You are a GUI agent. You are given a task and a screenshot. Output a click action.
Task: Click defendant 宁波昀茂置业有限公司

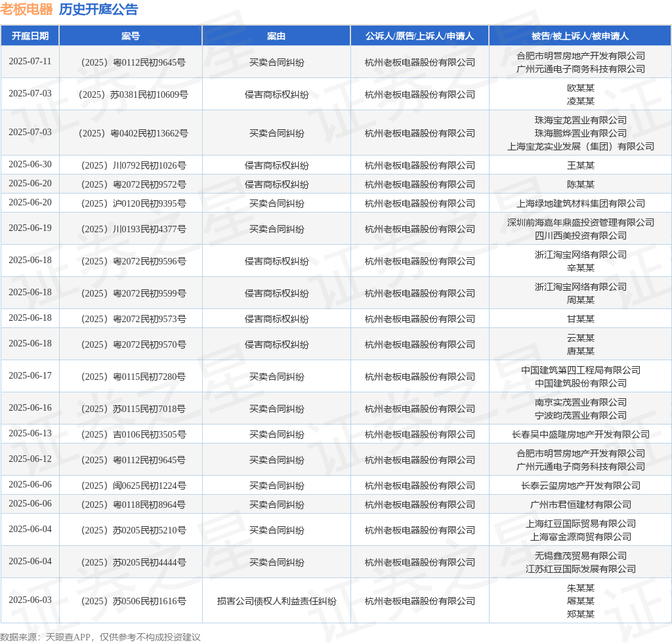(580, 415)
